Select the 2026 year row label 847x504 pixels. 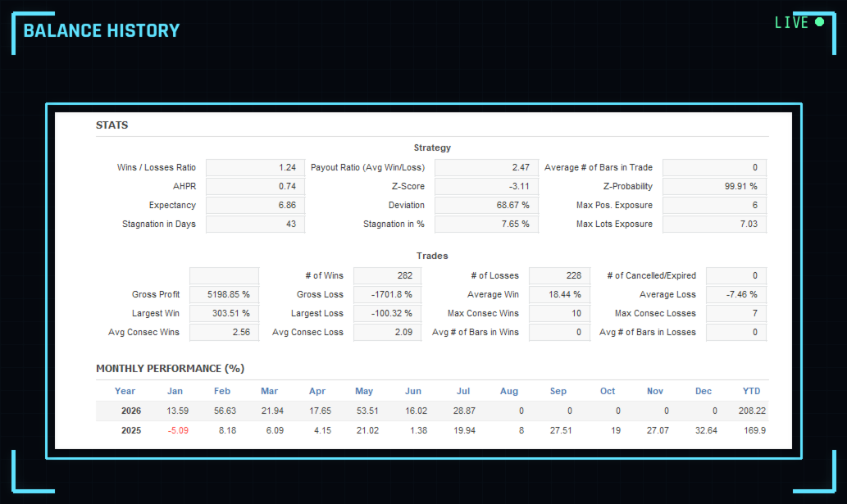coord(131,411)
